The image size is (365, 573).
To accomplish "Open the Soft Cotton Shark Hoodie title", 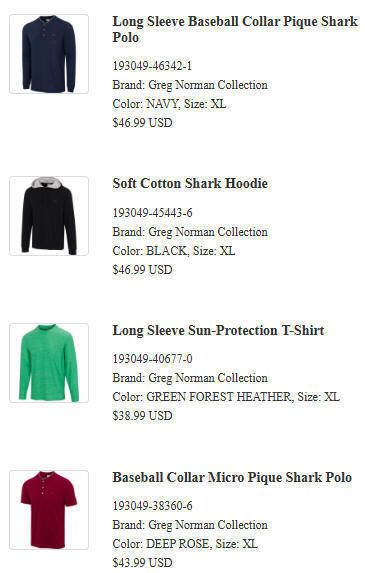I will click(190, 183).
